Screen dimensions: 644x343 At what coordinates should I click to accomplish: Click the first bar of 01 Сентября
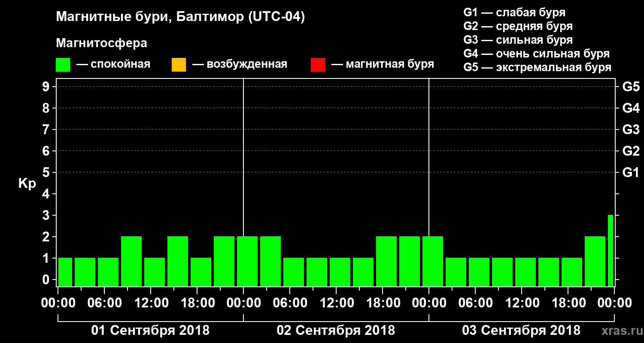pos(65,272)
